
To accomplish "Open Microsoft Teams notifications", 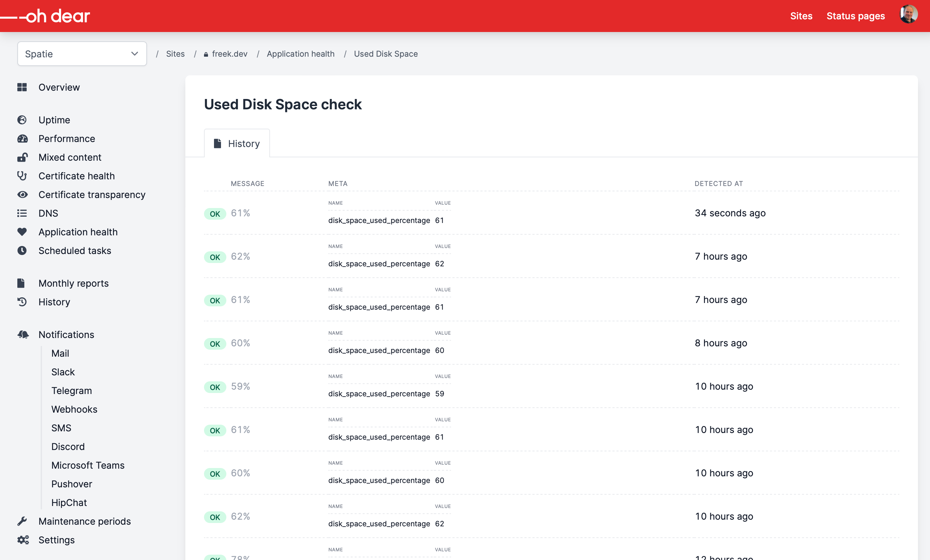I will [88, 465].
